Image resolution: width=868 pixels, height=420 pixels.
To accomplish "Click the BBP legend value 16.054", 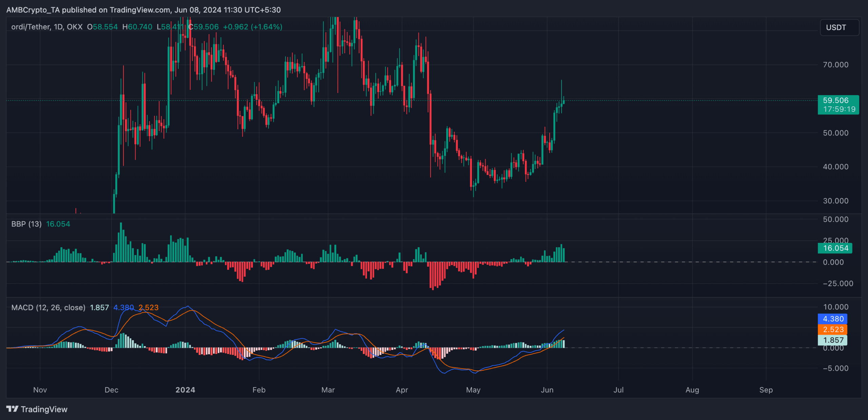I will pyautogui.click(x=58, y=224).
